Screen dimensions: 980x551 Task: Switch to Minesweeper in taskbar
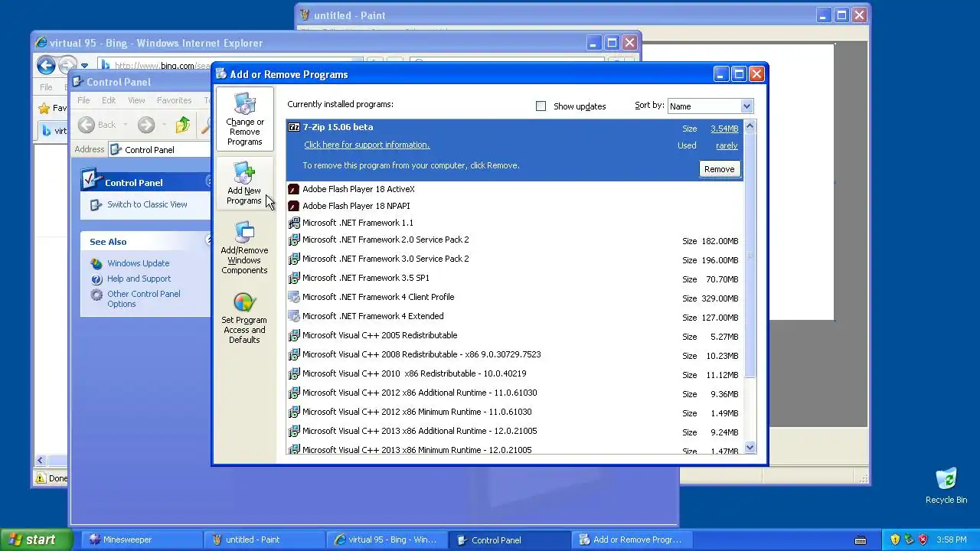coord(142,540)
